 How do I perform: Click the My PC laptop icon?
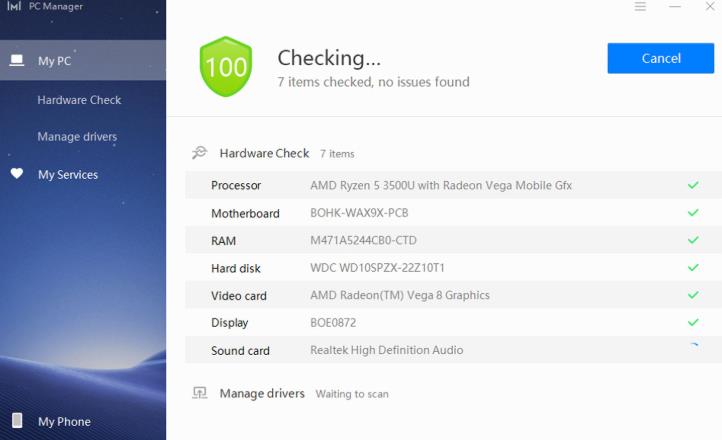pos(17,61)
